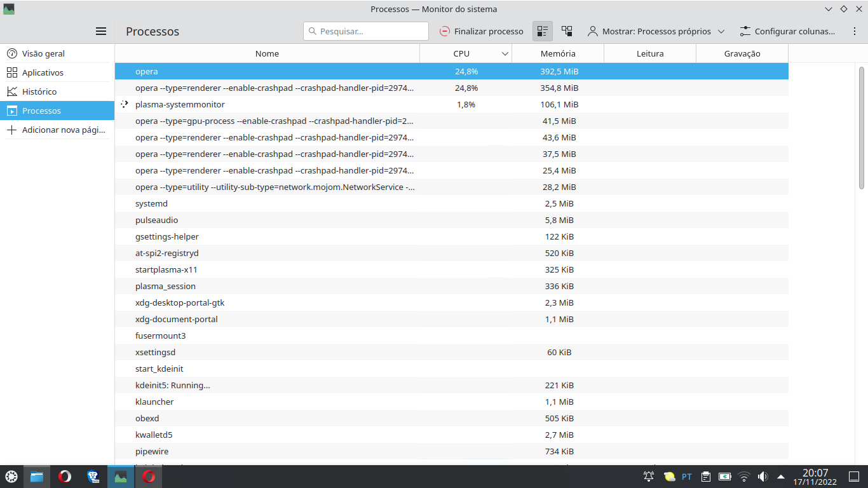
Task: Select plasma-systemmonitor process row
Action: click(452, 104)
